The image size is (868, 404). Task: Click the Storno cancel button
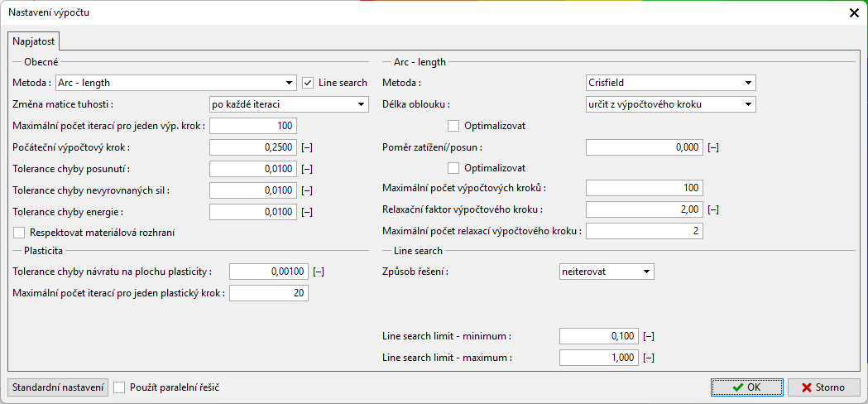pos(823,387)
